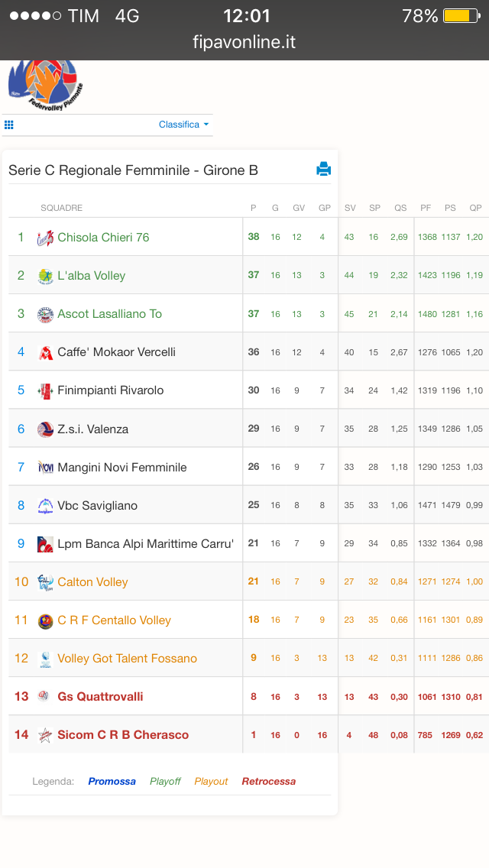Open Gs Quattrovalli team link

coord(100,696)
